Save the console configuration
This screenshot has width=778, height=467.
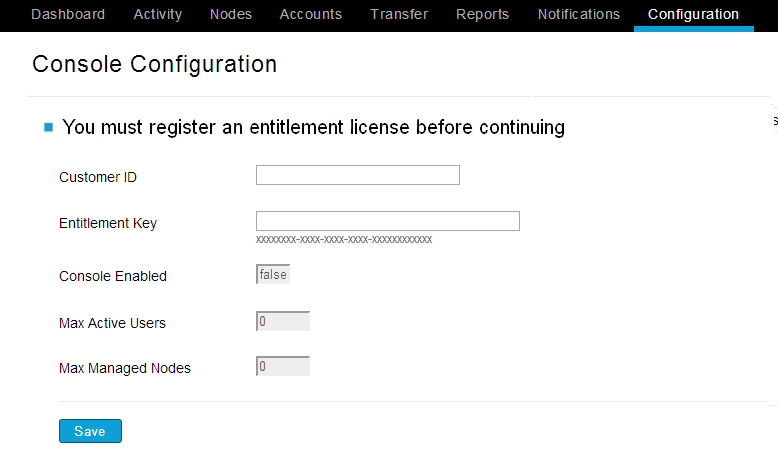pos(90,431)
